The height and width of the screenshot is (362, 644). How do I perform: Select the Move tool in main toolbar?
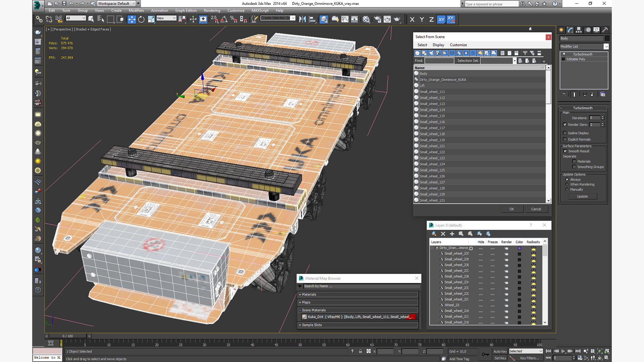point(131,19)
